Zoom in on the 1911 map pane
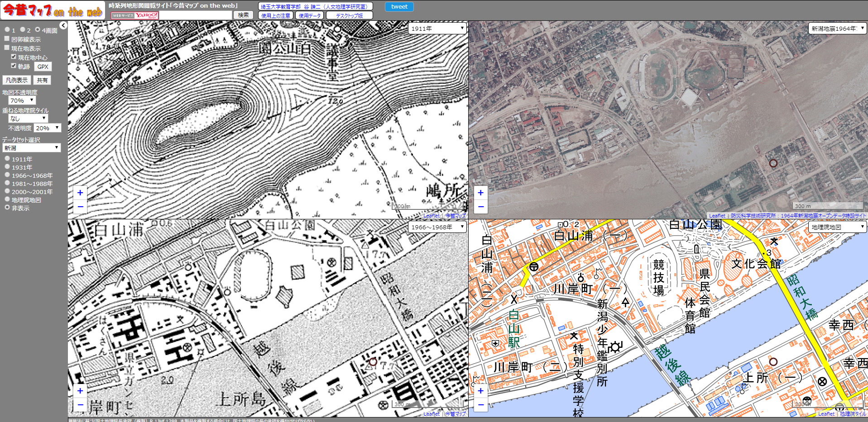The height and width of the screenshot is (422, 868). tap(80, 193)
